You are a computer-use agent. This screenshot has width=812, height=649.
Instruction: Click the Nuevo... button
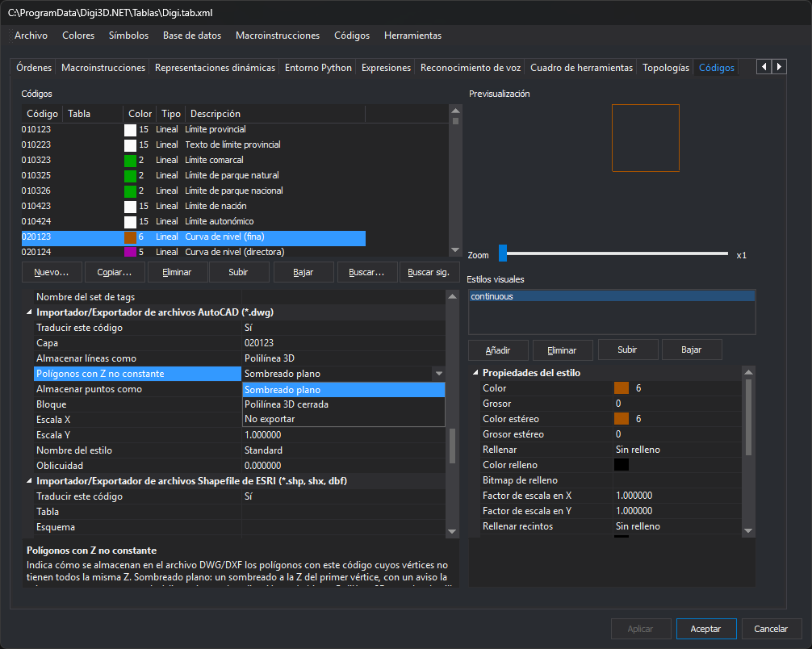coord(52,273)
